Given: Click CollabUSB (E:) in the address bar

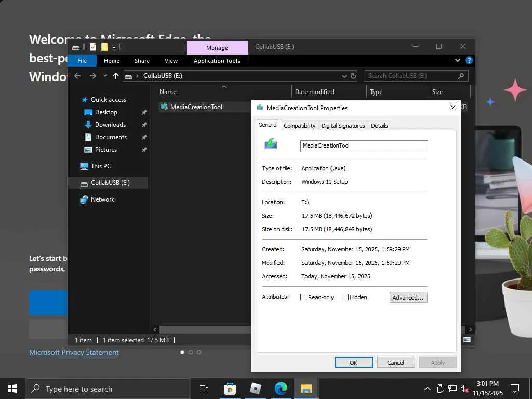Looking at the screenshot, I should 163,76.
